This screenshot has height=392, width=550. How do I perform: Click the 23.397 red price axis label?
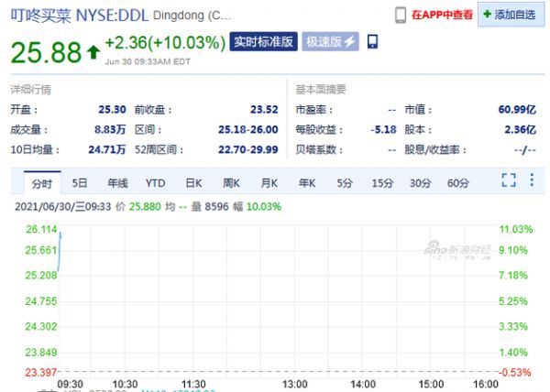click(41, 372)
